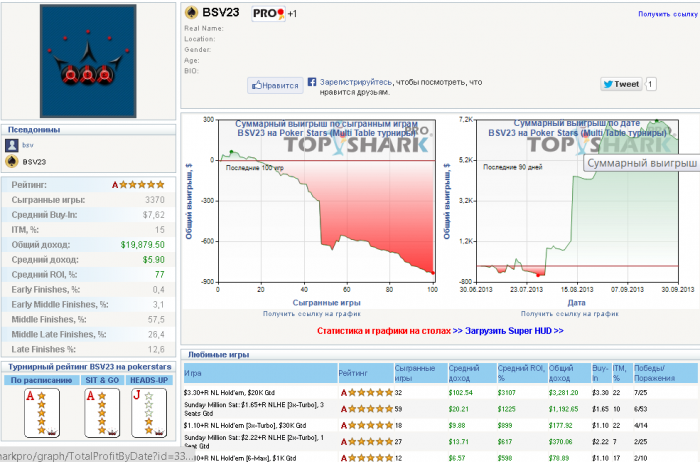The height and width of the screenshot is (462, 700).
Task: Select the HEADS-UP tab
Action: pyautogui.click(x=149, y=380)
